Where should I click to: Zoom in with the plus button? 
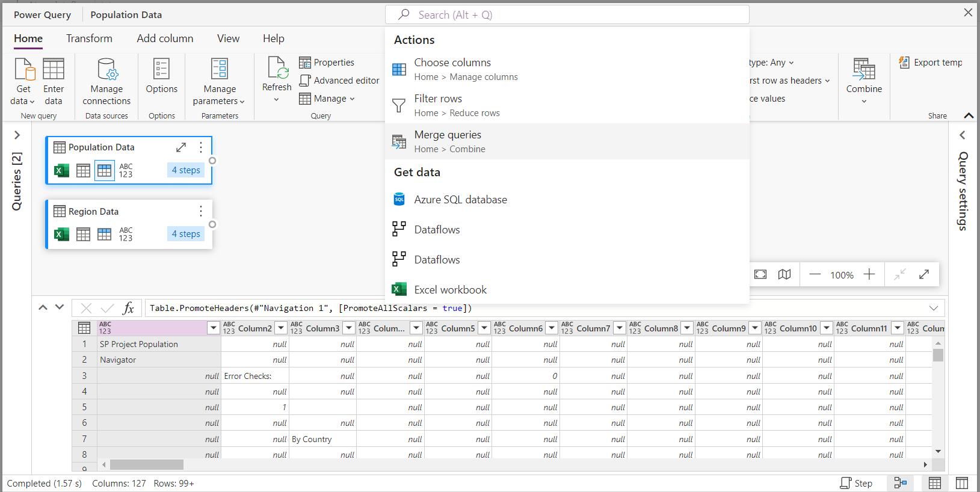[869, 274]
